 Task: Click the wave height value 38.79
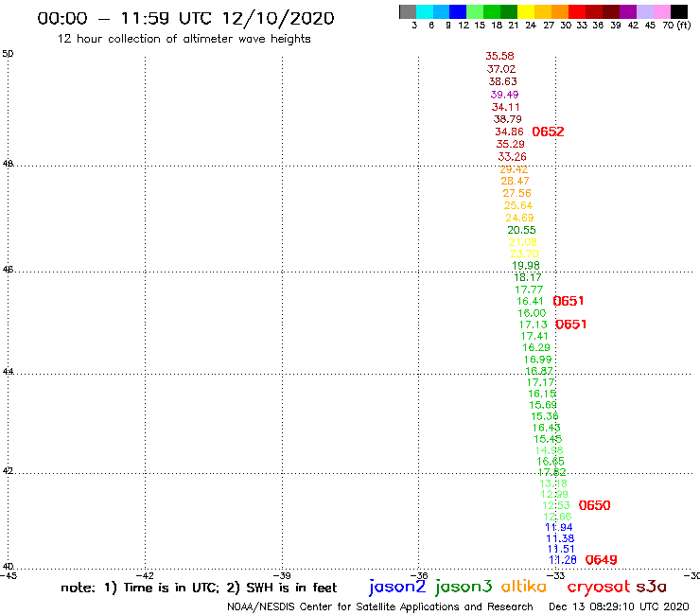pos(508,119)
